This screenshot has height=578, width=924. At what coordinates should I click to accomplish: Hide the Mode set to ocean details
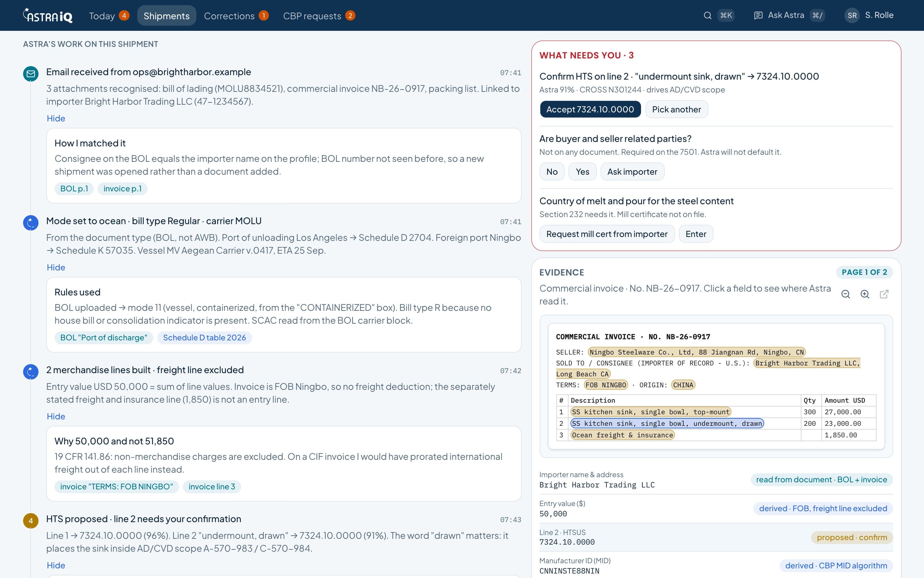click(56, 267)
